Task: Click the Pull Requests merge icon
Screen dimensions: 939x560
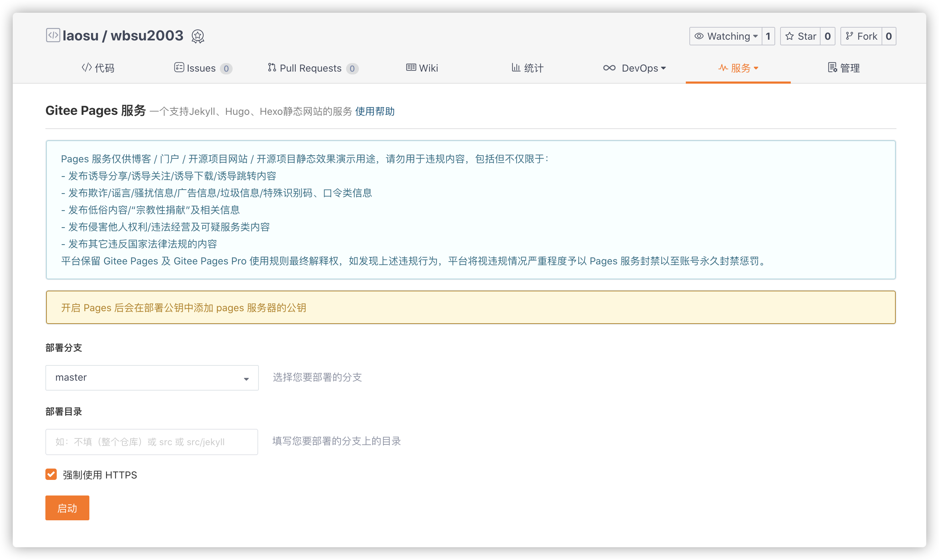Action: (272, 68)
